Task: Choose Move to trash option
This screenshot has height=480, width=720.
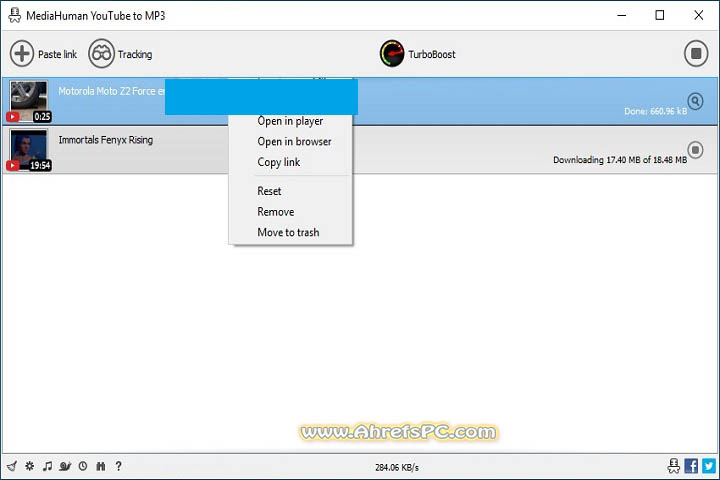Action: (x=290, y=232)
